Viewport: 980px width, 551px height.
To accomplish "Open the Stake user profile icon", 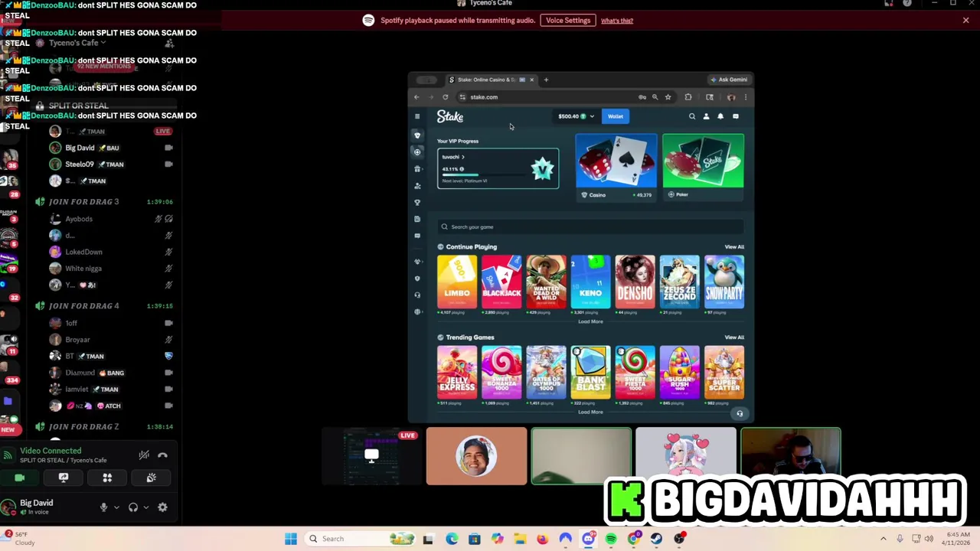I will pos(706,116).
